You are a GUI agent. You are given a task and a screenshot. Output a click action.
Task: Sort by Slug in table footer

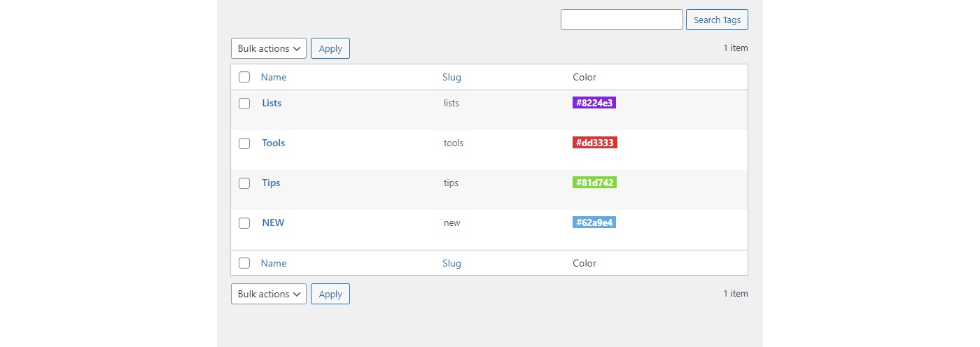(451, 263)
